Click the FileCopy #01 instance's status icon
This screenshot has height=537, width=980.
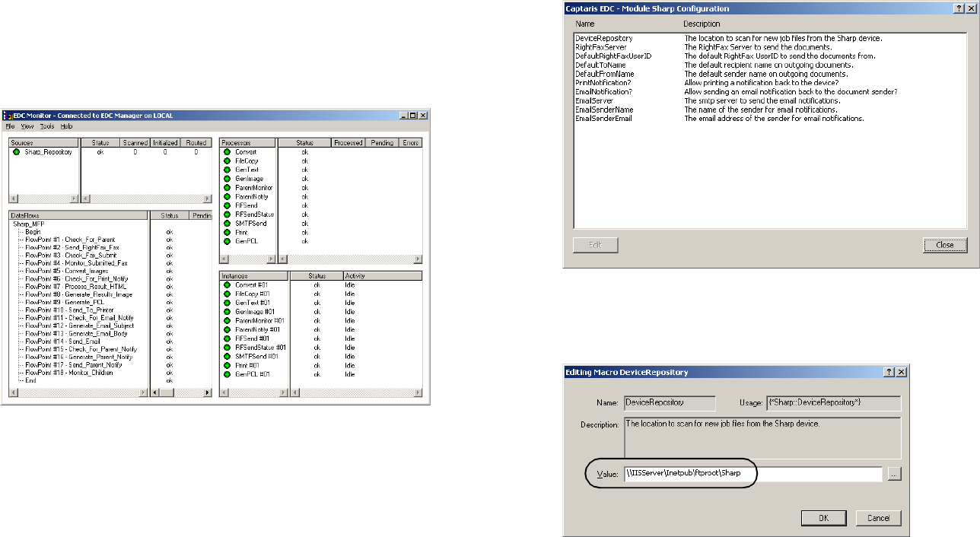pyautogui.click(x=228, y=294)
